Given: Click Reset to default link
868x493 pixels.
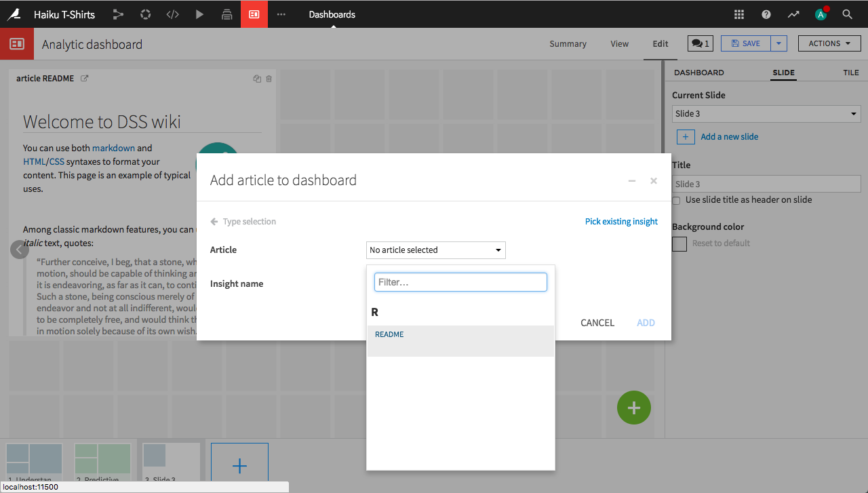Looking at the screenshot, I should tap(721, 243).
